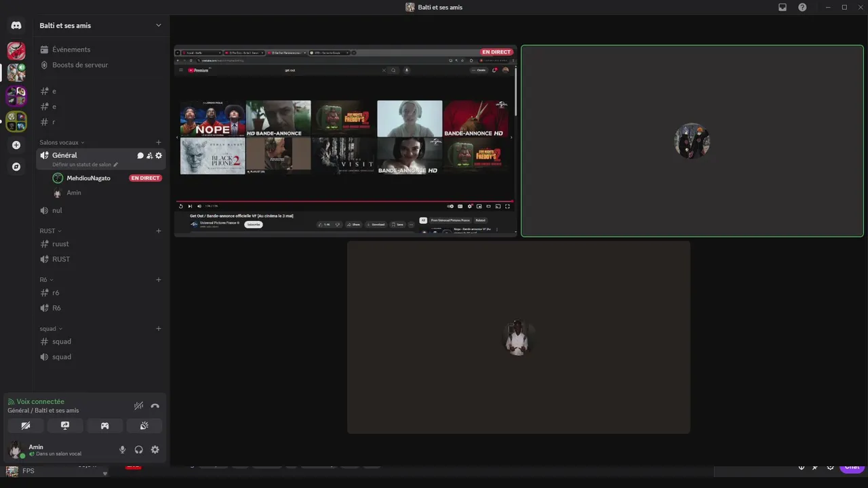This screenshot has height=488, width=868.
Task: Toggle noise suppression icon
Action: (x=138, y=406)
